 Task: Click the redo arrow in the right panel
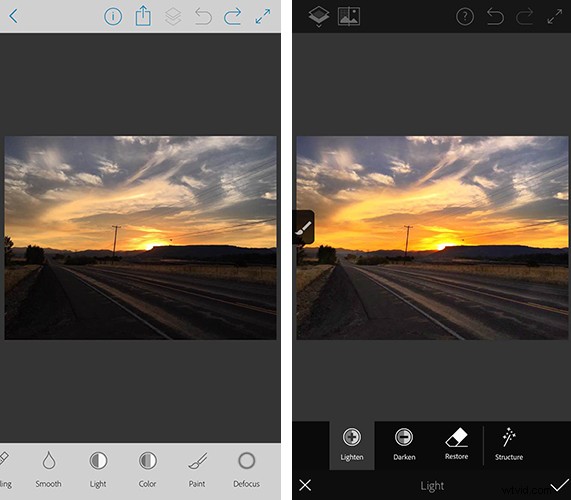(525, 17)
